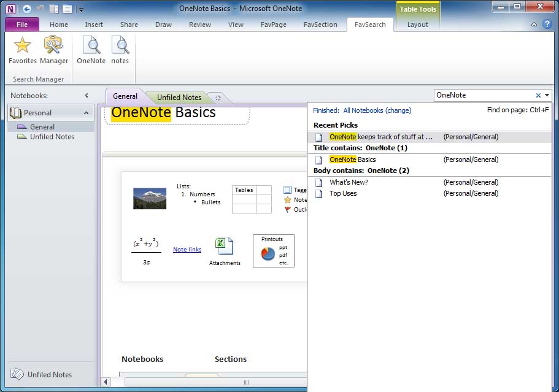Click in the search box containing OneNote
The height and width of the screenshot is (392, 559).
click(x=485, y=95)
